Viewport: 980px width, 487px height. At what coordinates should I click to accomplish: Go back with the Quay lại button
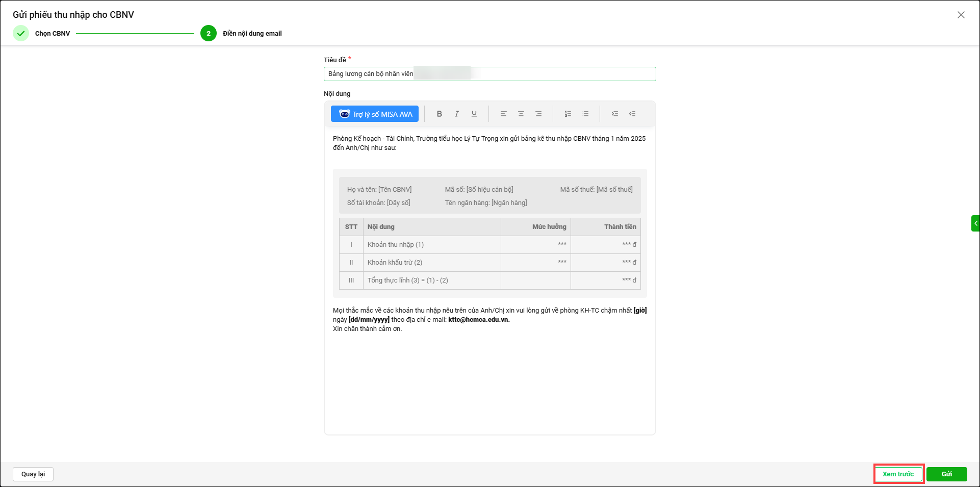[33, 474]
